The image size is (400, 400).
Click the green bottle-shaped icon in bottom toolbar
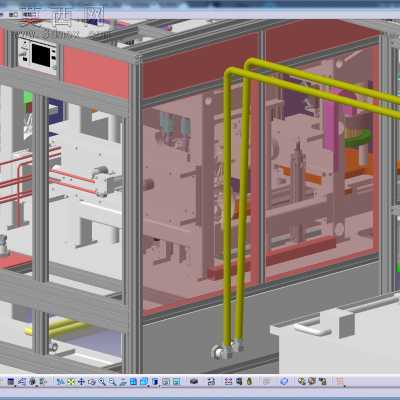coord(249,381)
